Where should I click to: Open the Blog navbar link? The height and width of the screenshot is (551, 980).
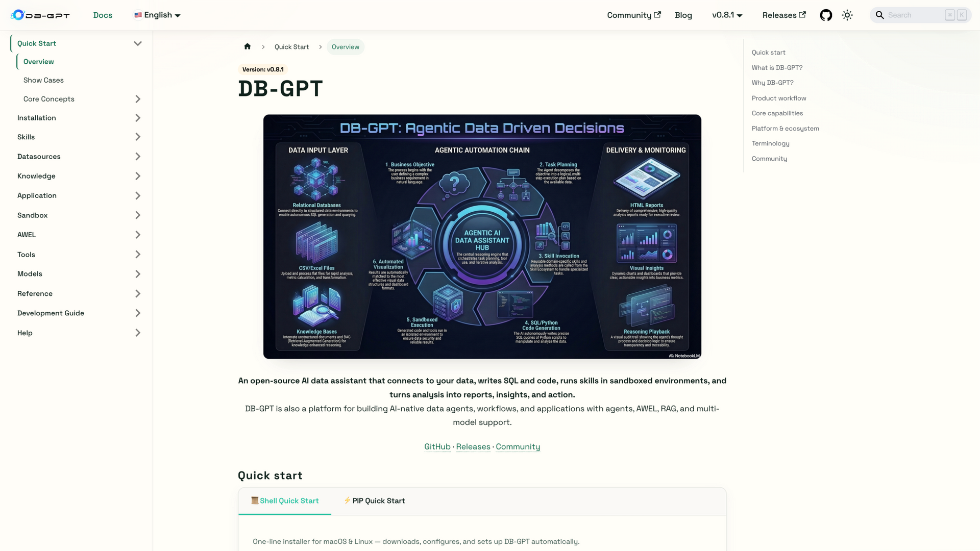pyautogui.click(x=683, y=15)
